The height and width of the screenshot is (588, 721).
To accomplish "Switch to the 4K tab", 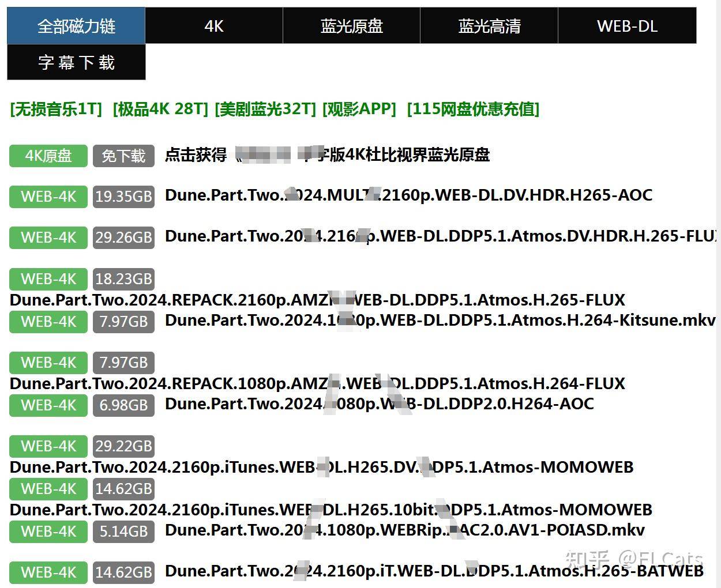I will click(214, 26).
